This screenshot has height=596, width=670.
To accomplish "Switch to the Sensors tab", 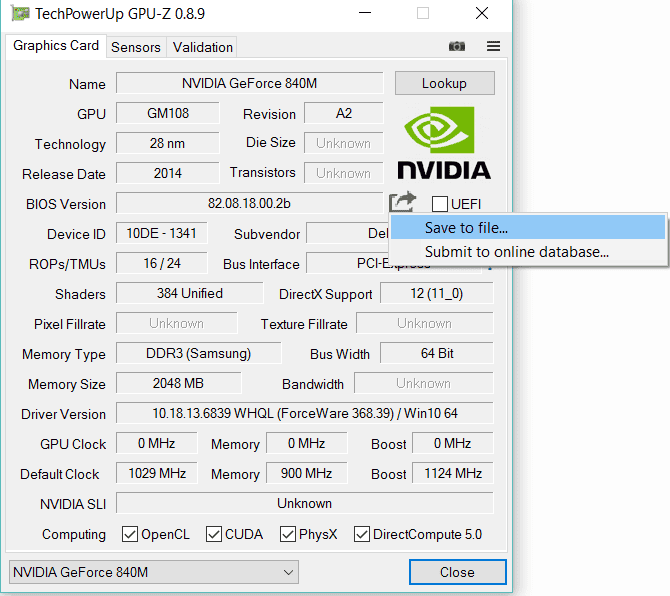I will click(136, 47).
